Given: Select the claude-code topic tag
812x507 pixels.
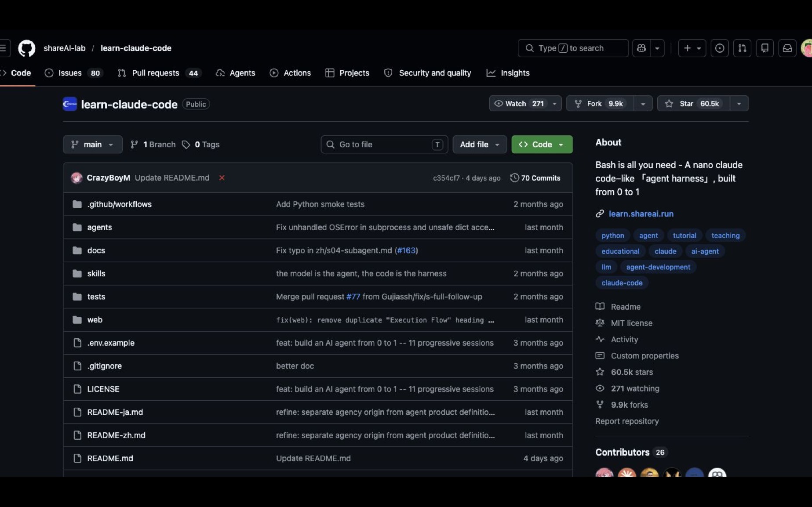Looking at the screenshot, I should click(622, 283).
